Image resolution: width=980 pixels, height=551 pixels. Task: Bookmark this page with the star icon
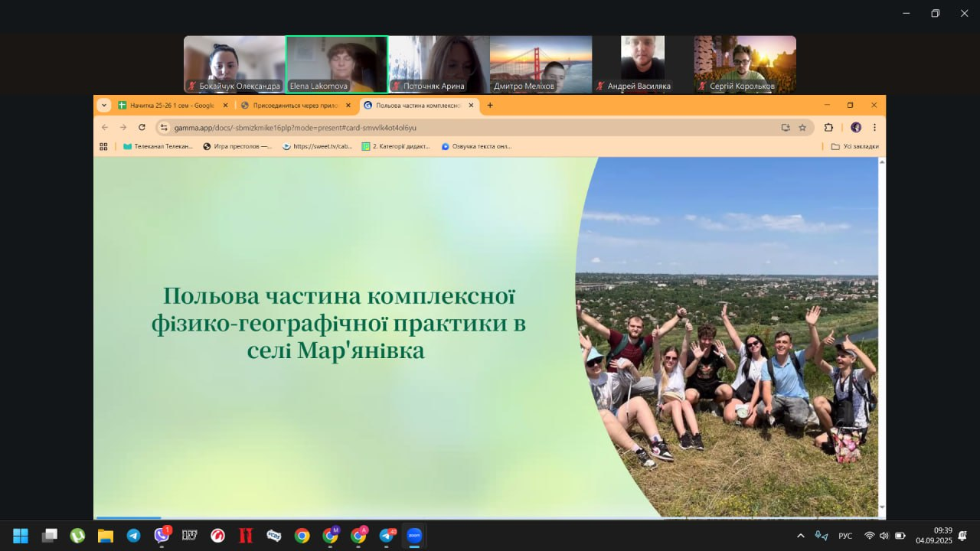[x=802, y=128]
